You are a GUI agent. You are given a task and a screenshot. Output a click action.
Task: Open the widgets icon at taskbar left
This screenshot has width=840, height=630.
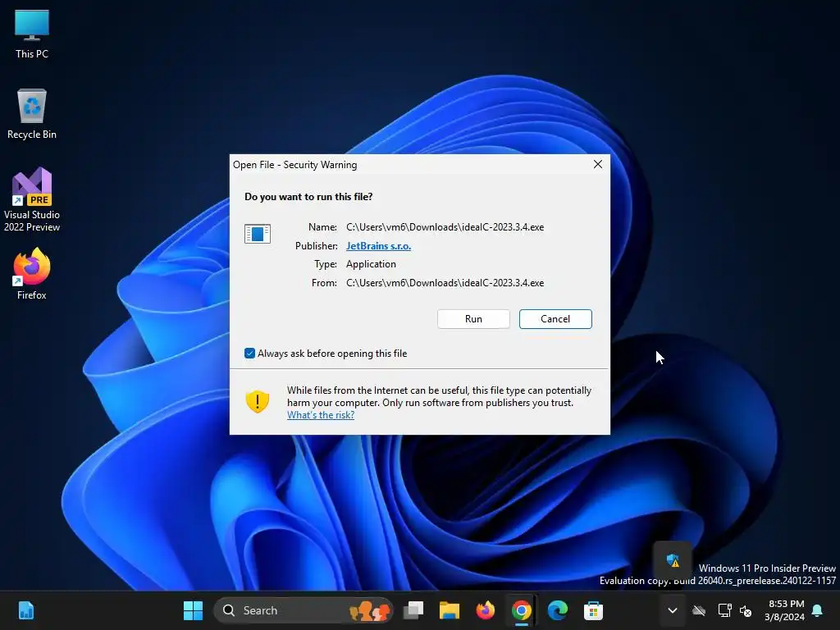[x=25, y=610]
